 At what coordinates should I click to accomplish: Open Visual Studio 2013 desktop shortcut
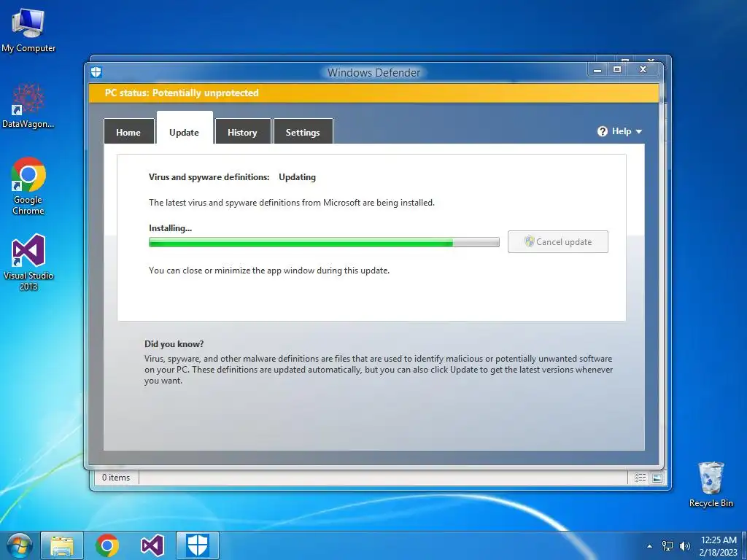click(x=28, y=262)
